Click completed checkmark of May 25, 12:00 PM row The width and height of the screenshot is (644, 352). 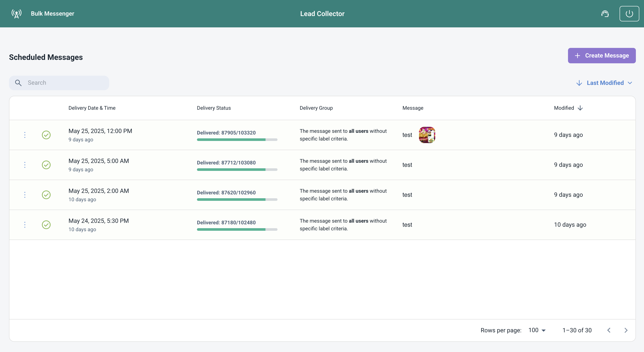[46, 135]
